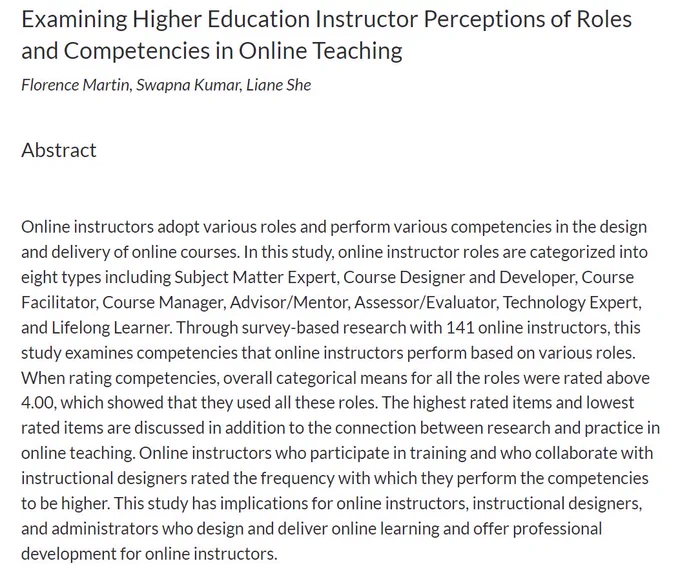Click the Abstract heading
The image size is (680, 572).
click(59, 150)
